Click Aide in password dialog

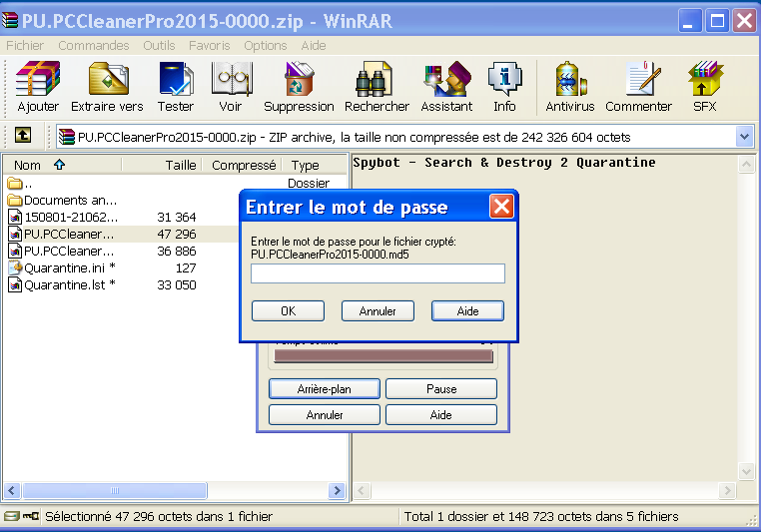[467, 310]
